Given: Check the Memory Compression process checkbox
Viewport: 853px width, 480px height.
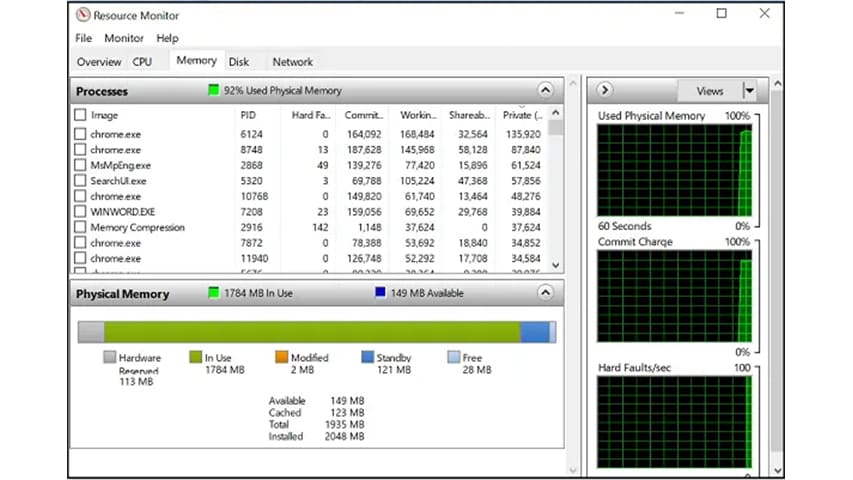Looking at the screenshot, I should (80, 227).
